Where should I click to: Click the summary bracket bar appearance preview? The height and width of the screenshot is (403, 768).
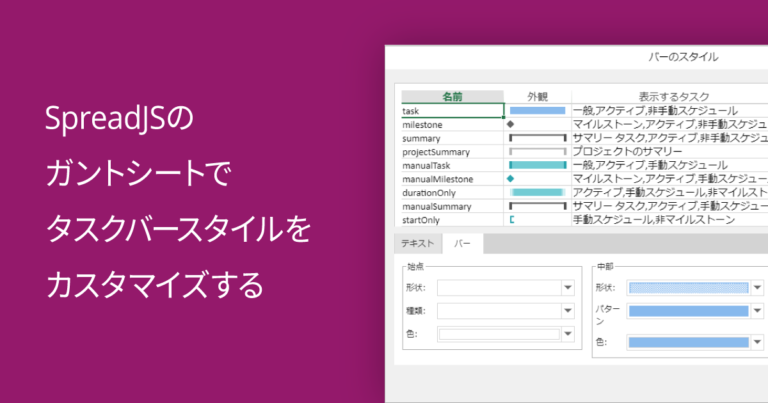537,138
